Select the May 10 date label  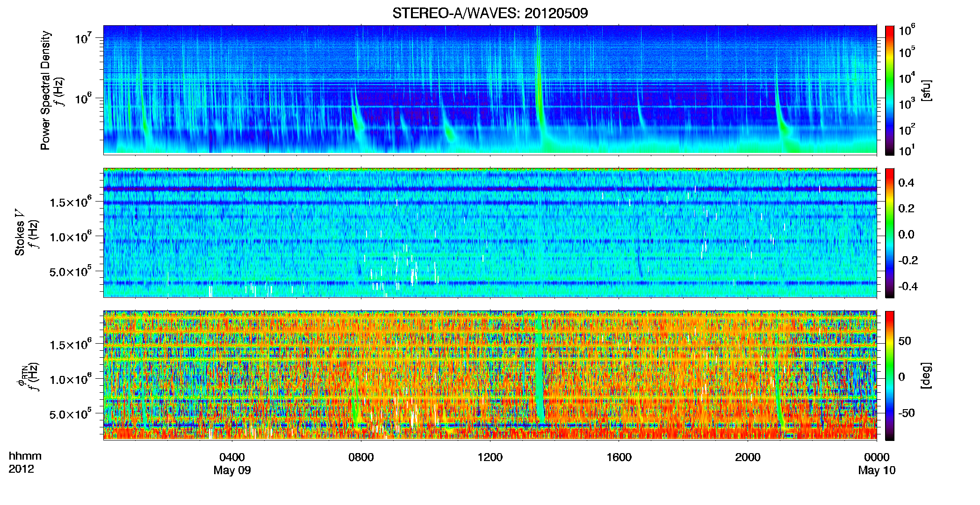point(877,470)
